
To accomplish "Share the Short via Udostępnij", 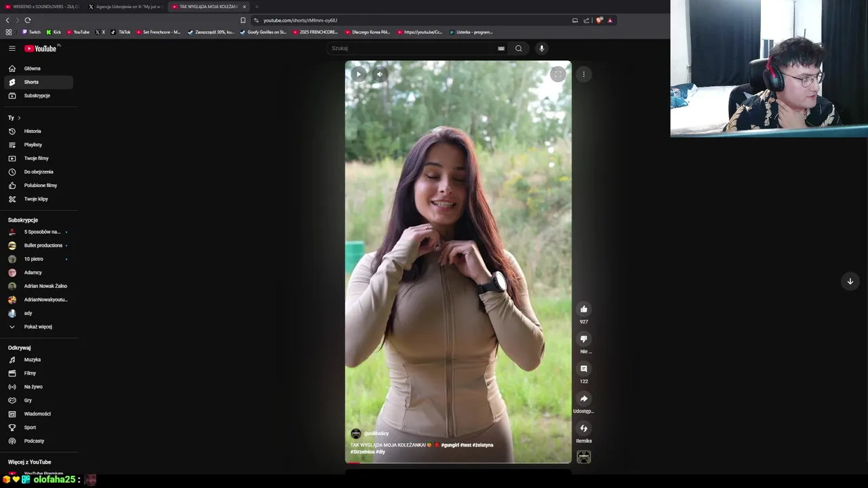I will pyautogui.click(x=584, y=399).
